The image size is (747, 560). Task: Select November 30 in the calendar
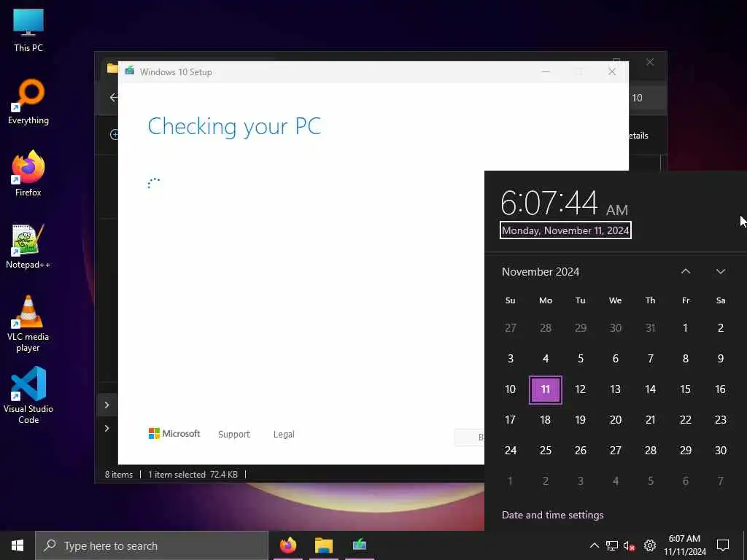point(720,451)
